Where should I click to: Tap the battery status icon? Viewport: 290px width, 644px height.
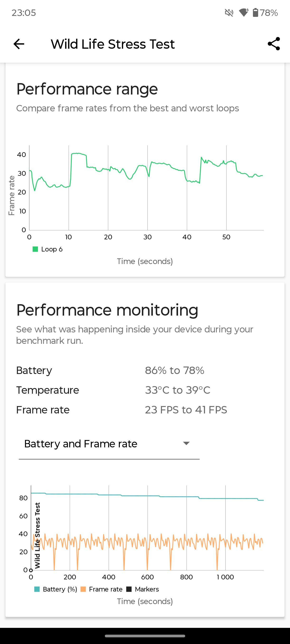pyautogui.click(x=255, y=13)
